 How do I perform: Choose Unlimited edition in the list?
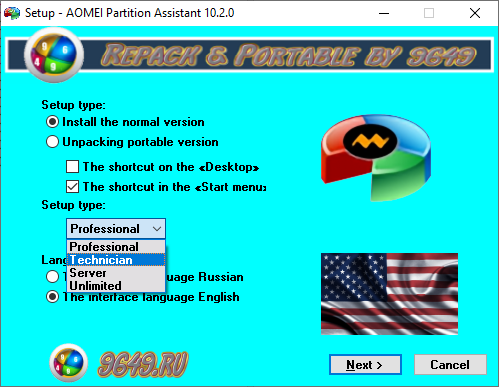116,286
